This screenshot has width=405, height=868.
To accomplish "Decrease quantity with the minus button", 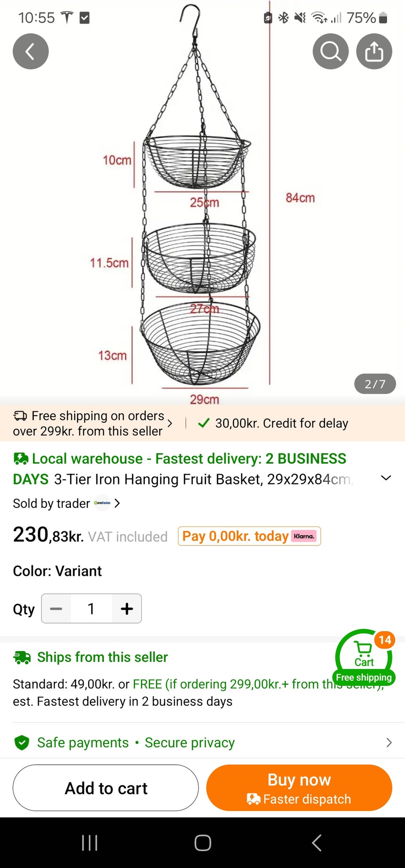I will point(56,609).
